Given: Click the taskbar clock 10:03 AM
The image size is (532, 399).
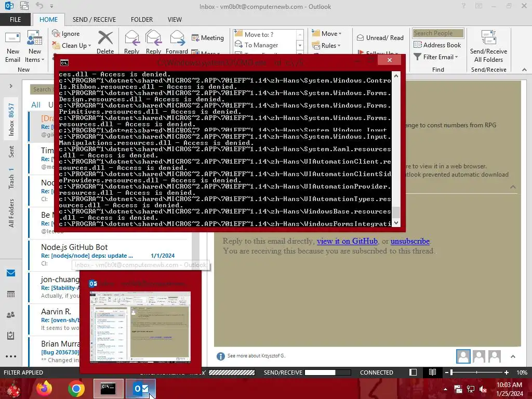Looking at the screenshot, I should tap(509, 385).
